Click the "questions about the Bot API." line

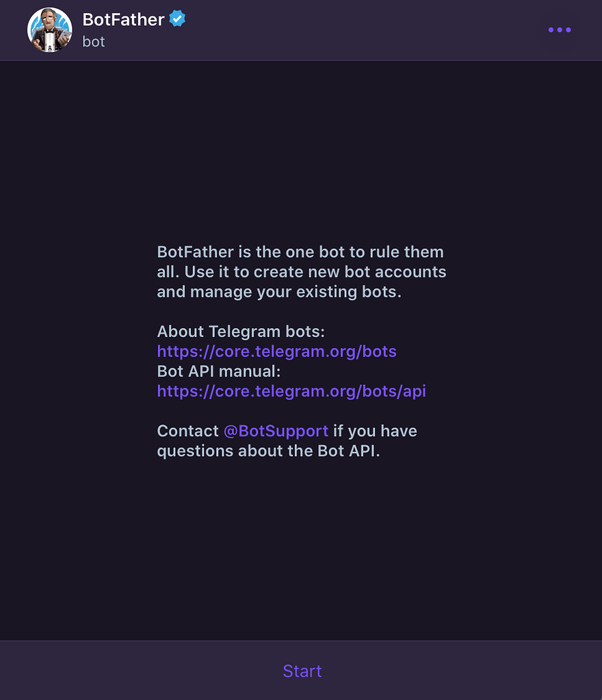tap(268, 451)
